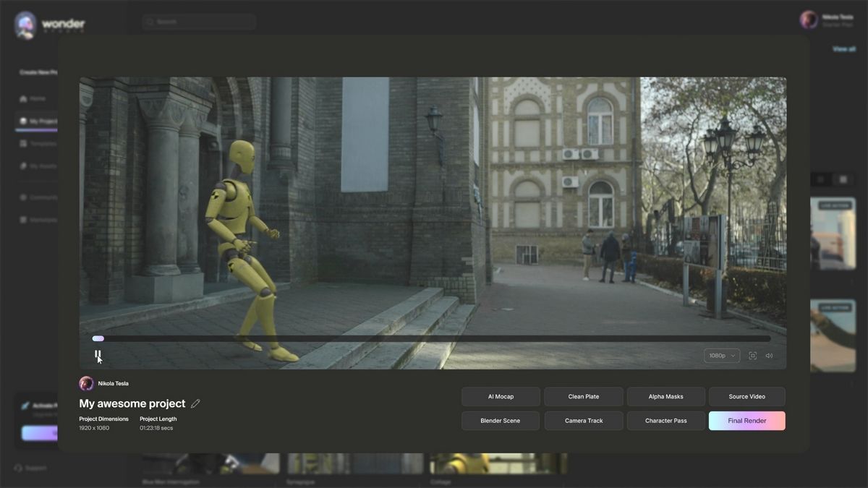Choose the Character Pass output
The width and height of the screenshot is (868, 488).
tap(665, 421)
